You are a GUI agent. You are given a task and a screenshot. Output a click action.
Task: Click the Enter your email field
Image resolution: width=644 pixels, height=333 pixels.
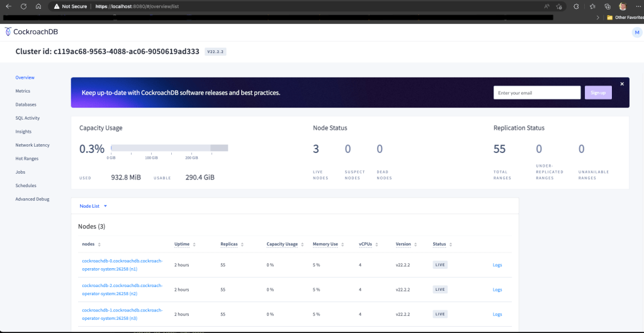pyautogui.click(x=536, y=93)
